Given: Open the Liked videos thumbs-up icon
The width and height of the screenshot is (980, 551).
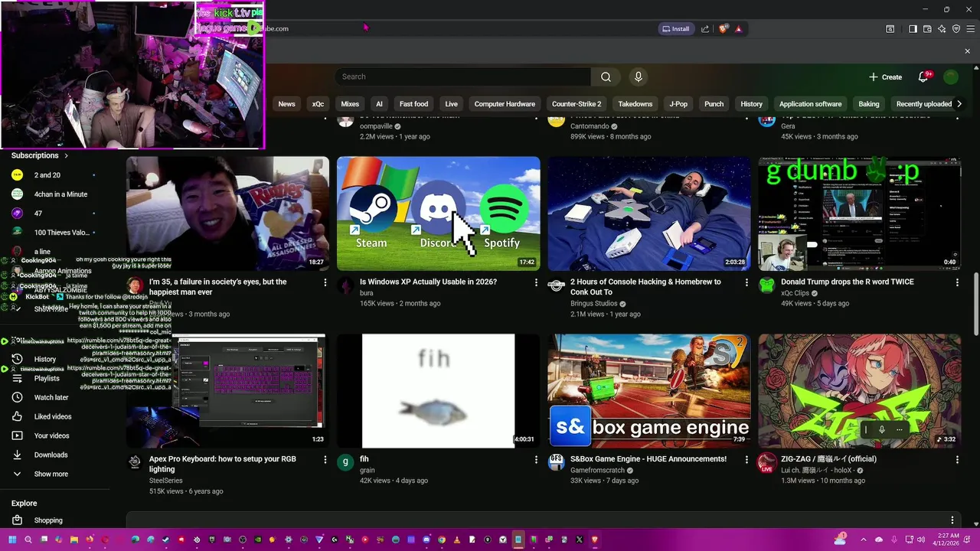Looking at the screenshot, I should 17,416.
